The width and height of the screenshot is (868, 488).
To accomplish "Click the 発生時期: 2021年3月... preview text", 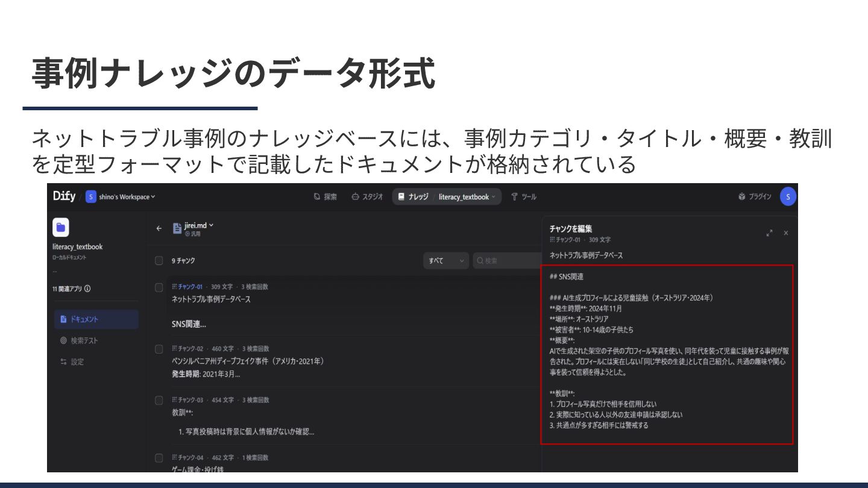I will pos(206,374).
